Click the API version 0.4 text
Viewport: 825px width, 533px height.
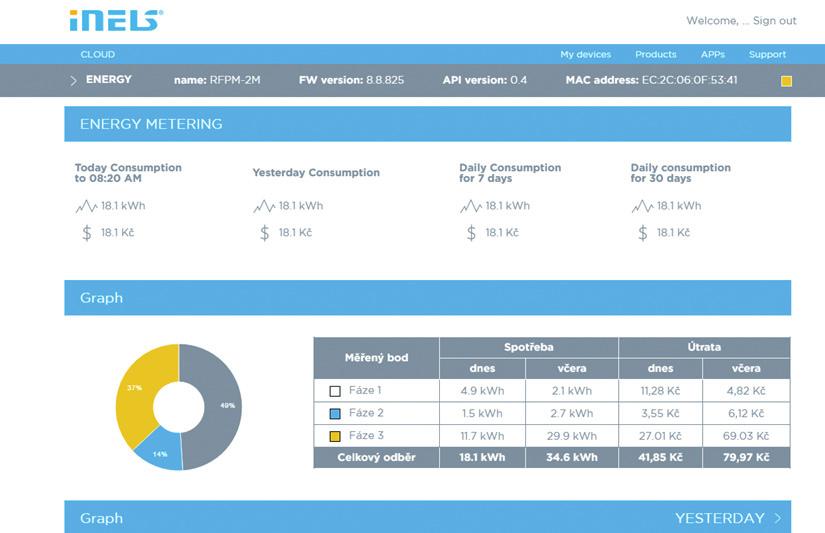tap(485, 80)
